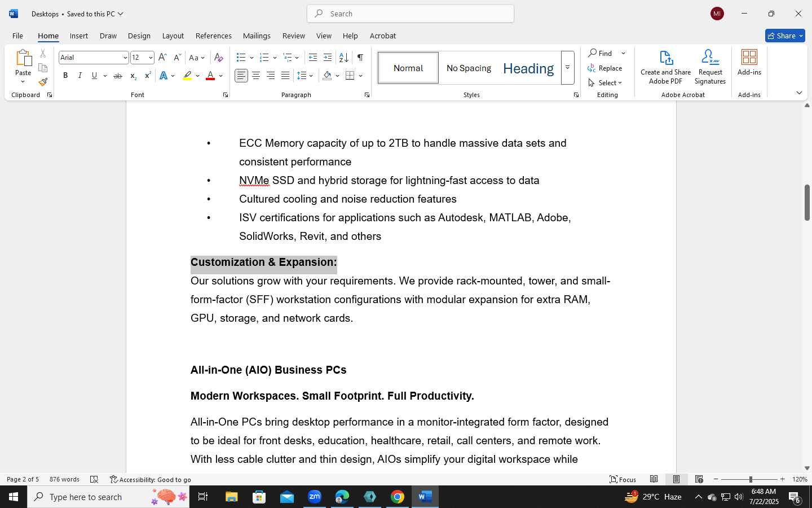Switch to the Design tab

(x=139, y=36)
